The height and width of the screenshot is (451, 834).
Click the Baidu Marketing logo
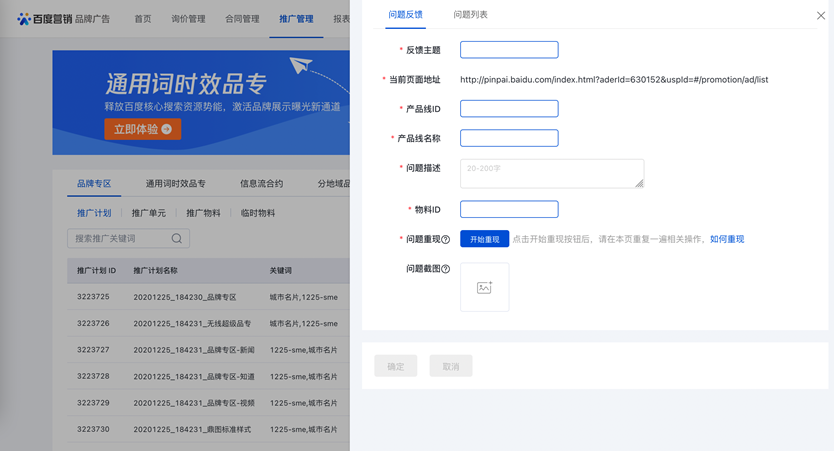45,19
